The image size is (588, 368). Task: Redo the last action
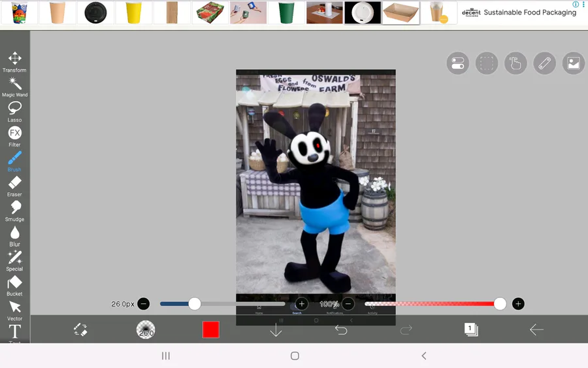(x=406, y=329)
